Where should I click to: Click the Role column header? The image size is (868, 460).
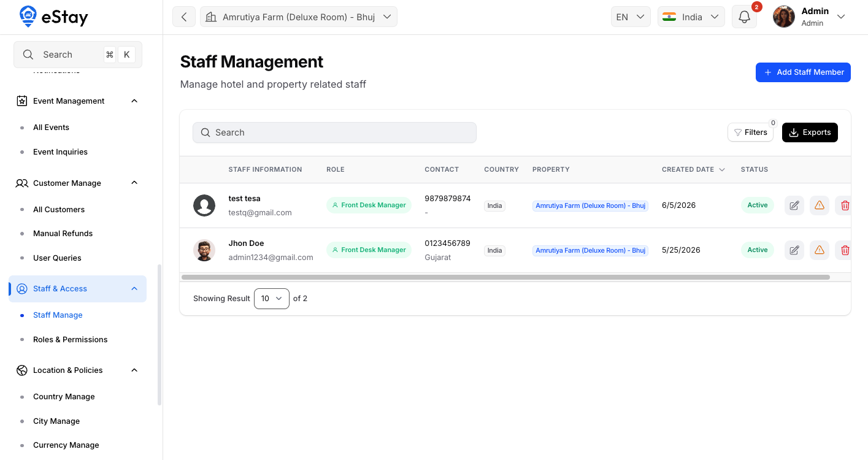336,169
